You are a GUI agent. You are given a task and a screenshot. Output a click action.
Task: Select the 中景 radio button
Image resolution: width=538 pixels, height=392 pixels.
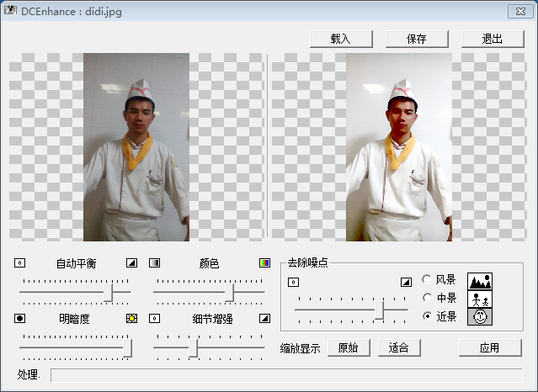(427, 298)
